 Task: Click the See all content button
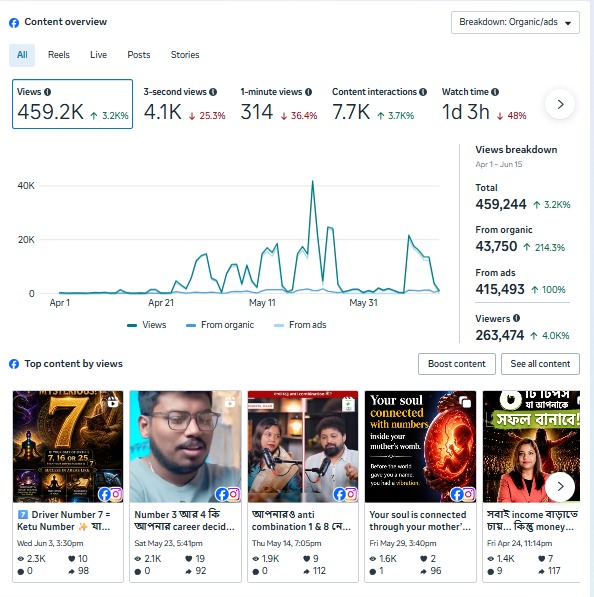tap(540, 364)
